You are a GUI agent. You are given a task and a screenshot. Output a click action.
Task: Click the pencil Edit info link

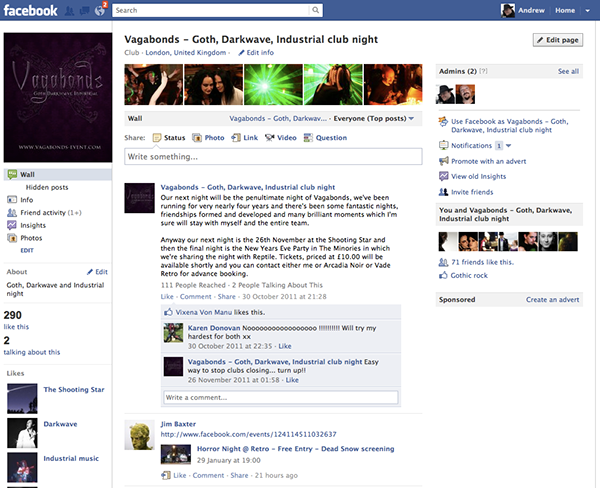pyautogui.click(x=256, y=53)
